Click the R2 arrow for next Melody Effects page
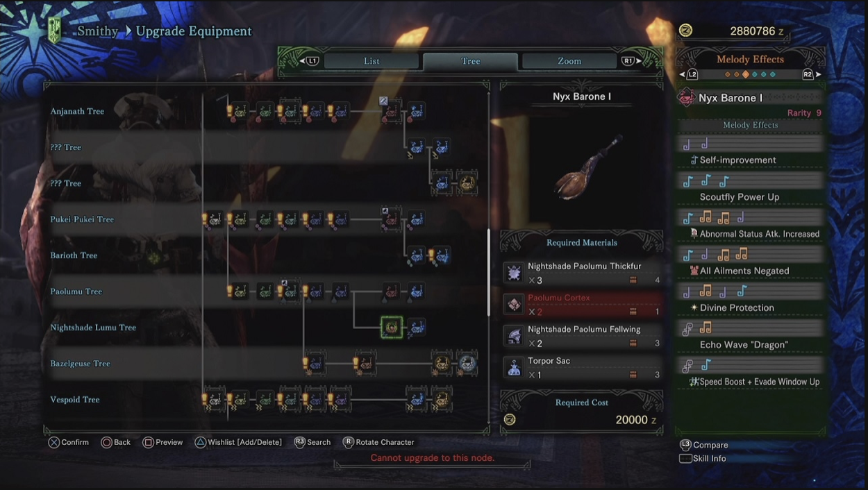 [x=811, y=74]
